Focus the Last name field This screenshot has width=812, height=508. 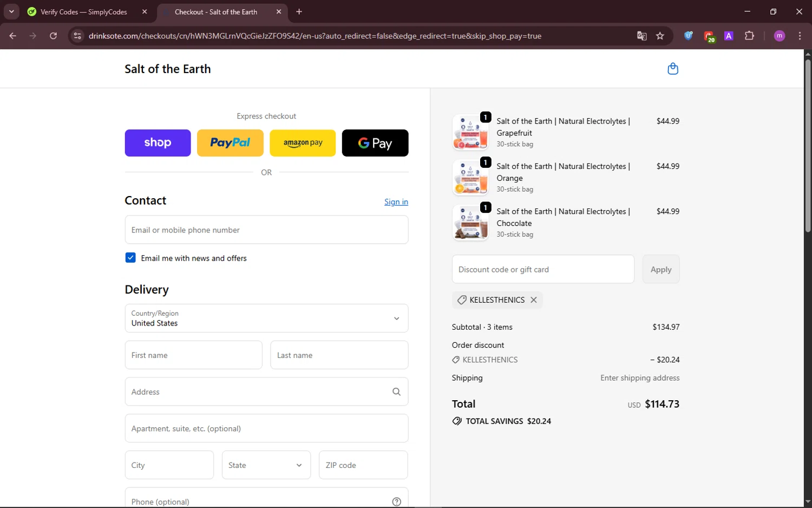coord(339,355)
